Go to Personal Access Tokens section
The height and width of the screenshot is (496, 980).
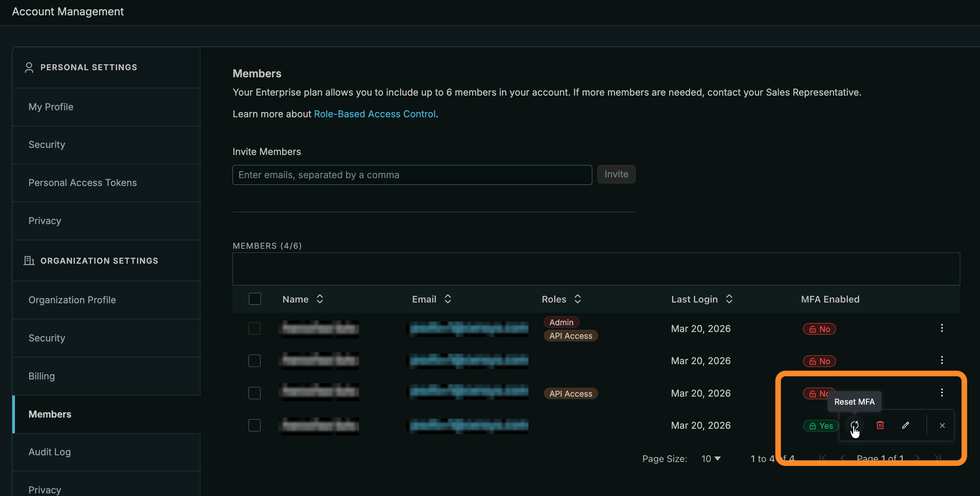click(x=82, y=183)
